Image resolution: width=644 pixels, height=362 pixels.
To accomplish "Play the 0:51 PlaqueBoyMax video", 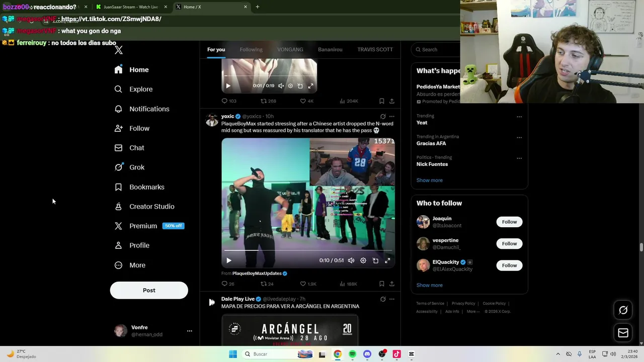I will pyautogui.click(x=228, y=260).
